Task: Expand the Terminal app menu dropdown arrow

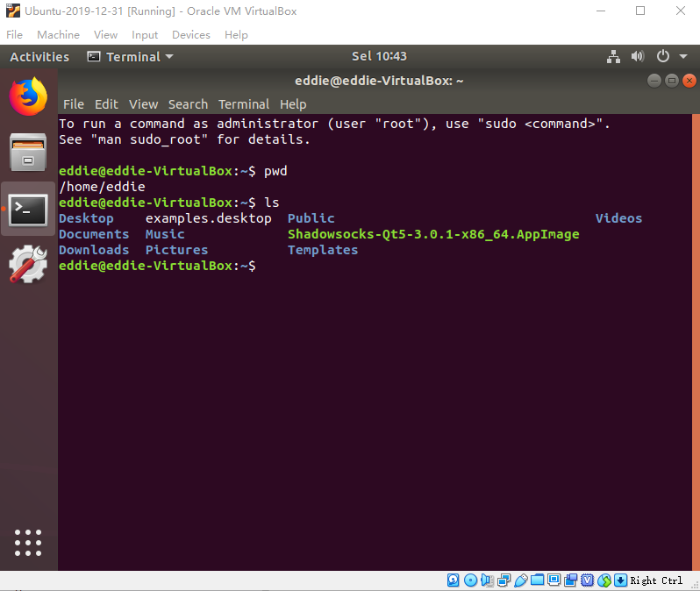Action: 169,57
